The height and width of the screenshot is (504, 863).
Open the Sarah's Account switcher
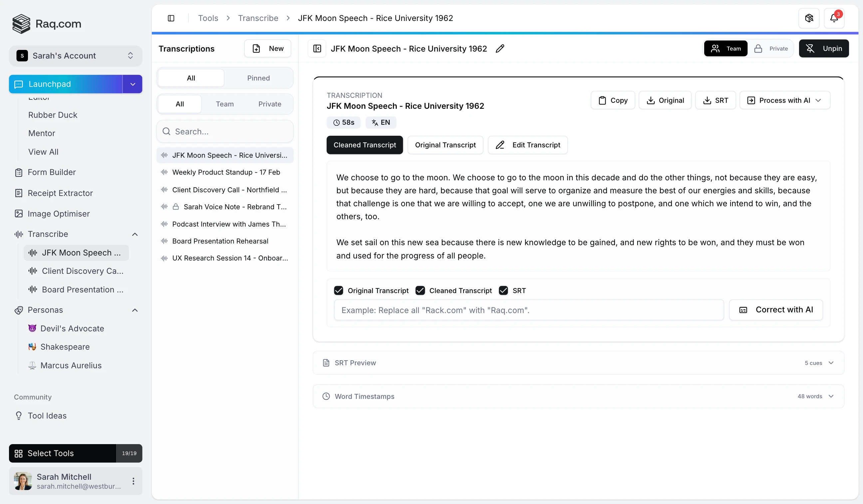click(75, 56)
